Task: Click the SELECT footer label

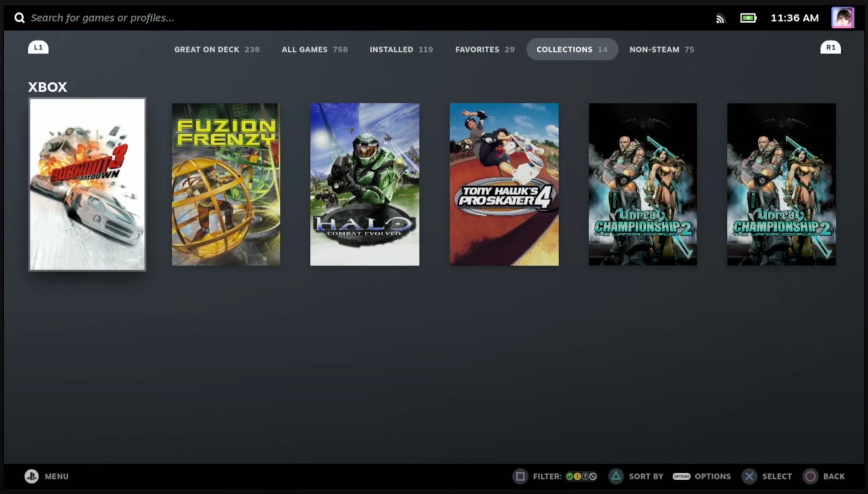Action: (x=777, y=476)
